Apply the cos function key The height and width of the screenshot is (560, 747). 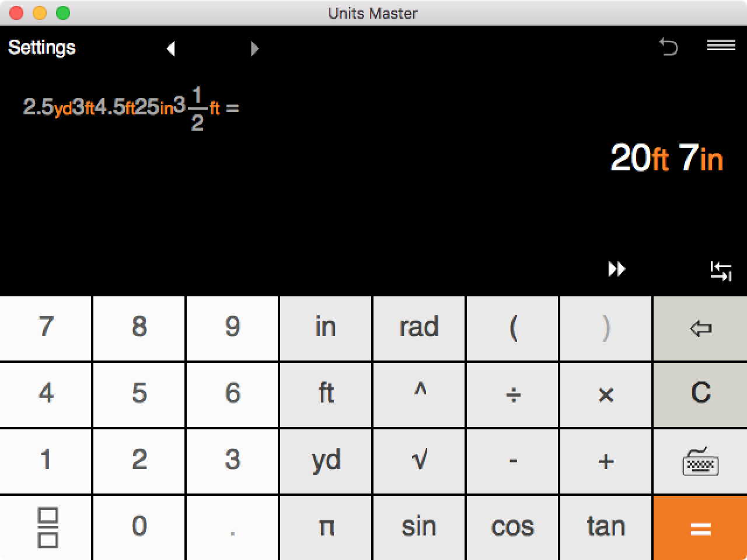(x=512, y=528)
